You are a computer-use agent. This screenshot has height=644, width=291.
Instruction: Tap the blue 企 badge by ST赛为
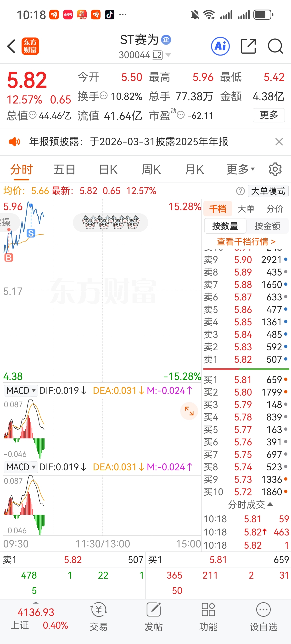pos(166,40)
